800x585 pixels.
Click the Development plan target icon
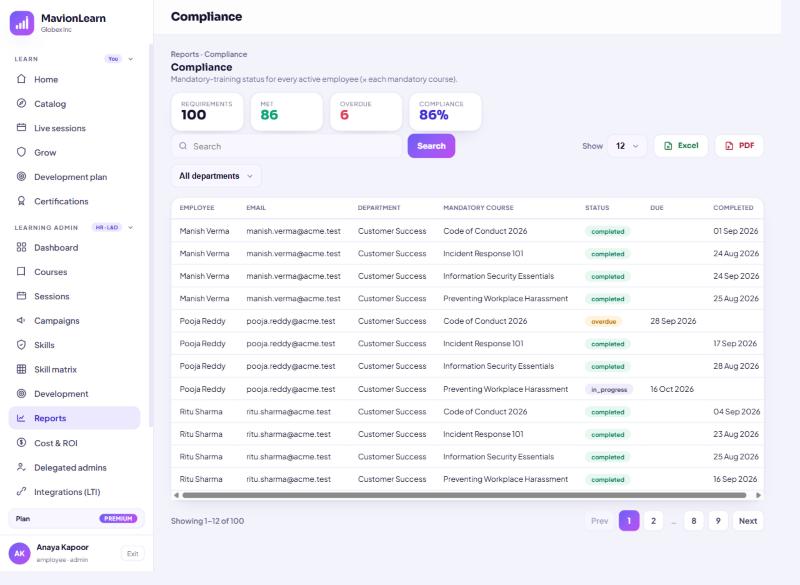[21, 176]
